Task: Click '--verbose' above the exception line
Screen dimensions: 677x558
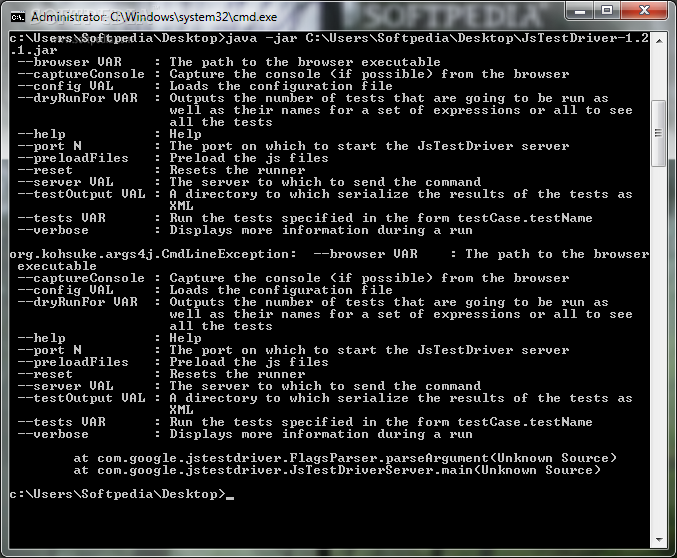Action: 53,230
